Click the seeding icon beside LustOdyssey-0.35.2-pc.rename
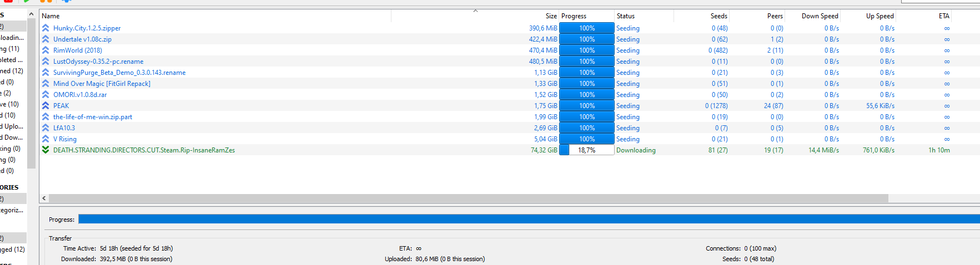The image size is (980, 265). tap(46, 61)
